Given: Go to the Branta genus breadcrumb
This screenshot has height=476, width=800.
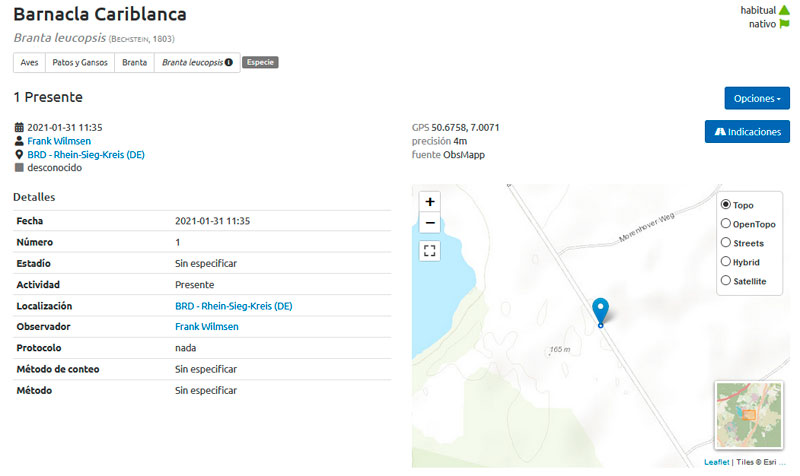Looking at the screenshot, I should click(135, 63).
